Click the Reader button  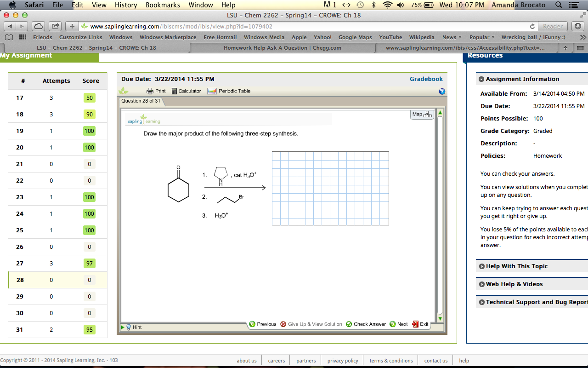click(553, 26)
